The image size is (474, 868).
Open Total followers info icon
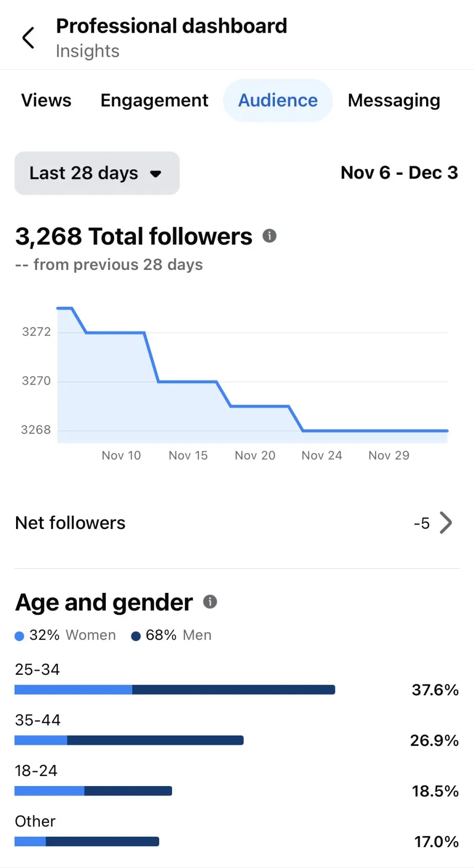tap(269, 236)
